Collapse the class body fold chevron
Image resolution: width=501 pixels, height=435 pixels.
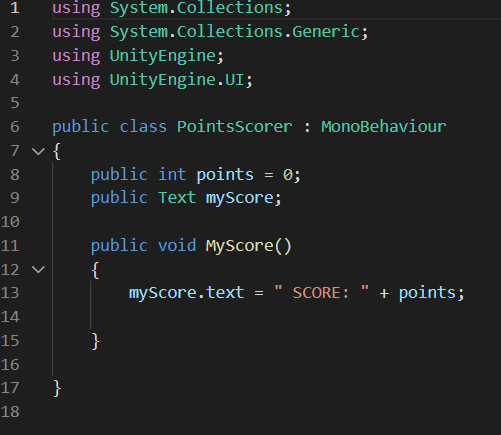coord(38,151)
